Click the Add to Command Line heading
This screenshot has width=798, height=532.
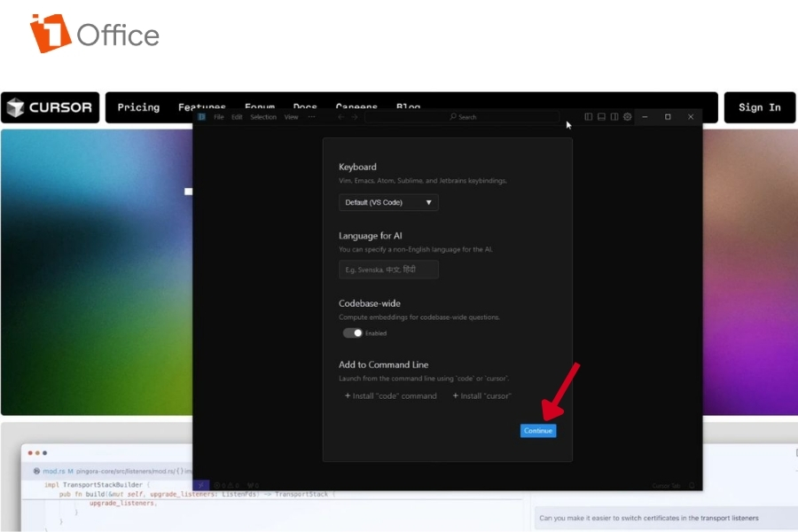(384, 364)
